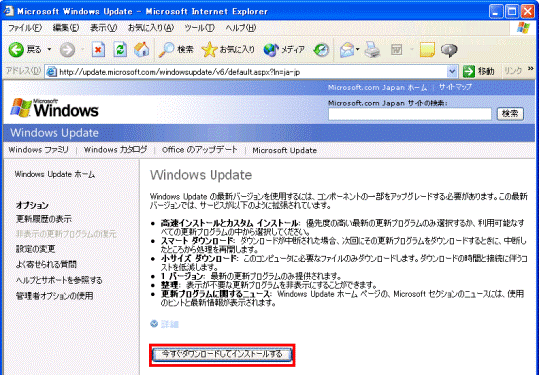This screenshot has height=375, width=539.
Task: Go to Windows Update ホーム sidebar link
Action: click(55, 174)
